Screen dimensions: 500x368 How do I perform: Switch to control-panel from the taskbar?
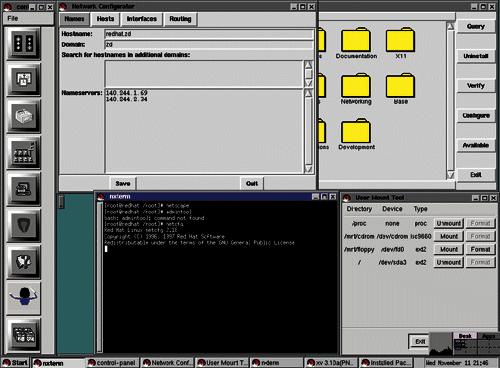point(112,363)
